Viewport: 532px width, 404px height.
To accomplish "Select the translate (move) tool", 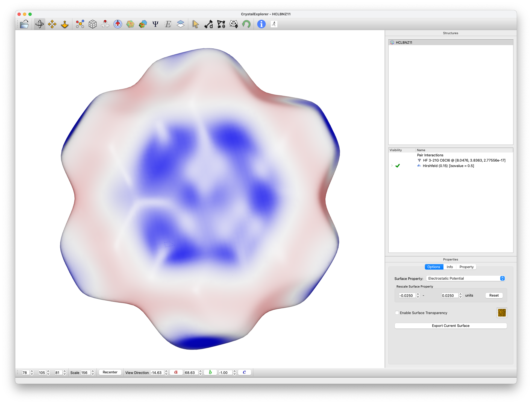I will pos(52,24).
